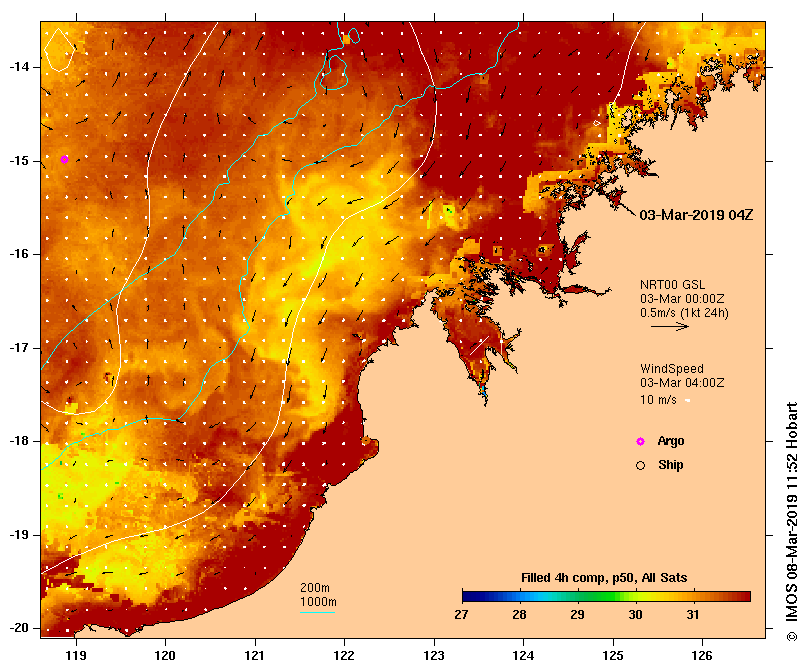Click the Argo legend text

click(671, 441)
